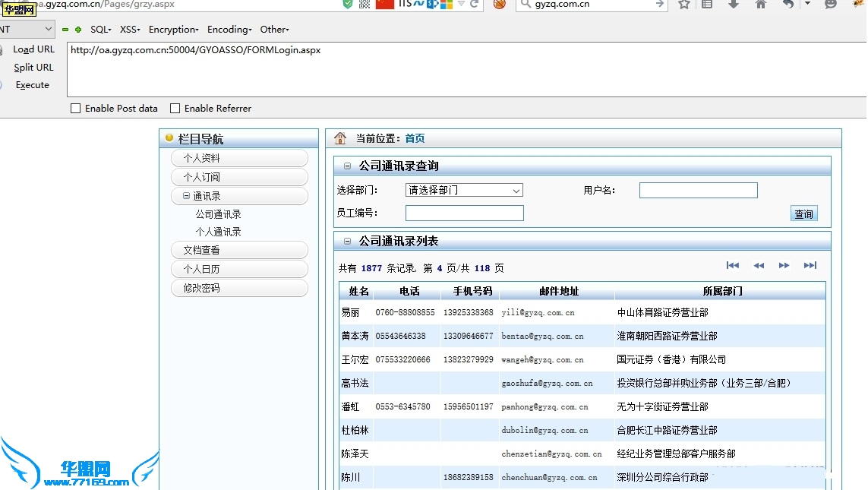
Task: Click the green minus icon in HackBar
Action: [x=65, y=30]
